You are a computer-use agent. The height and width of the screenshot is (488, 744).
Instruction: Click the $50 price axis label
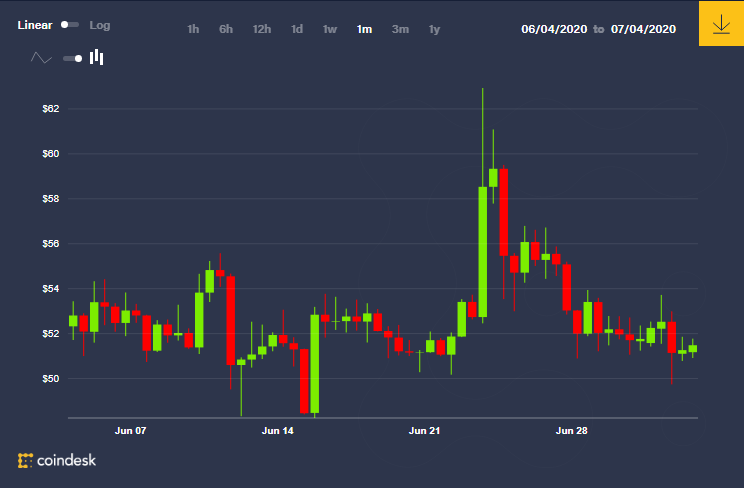pyautogui.click(x=51, y=379)
